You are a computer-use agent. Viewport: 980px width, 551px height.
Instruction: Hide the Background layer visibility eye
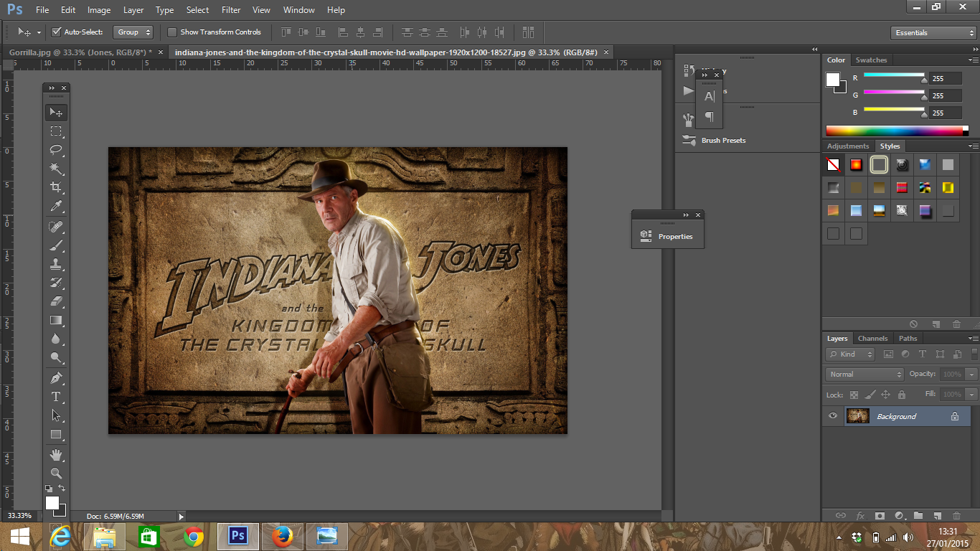833,416
